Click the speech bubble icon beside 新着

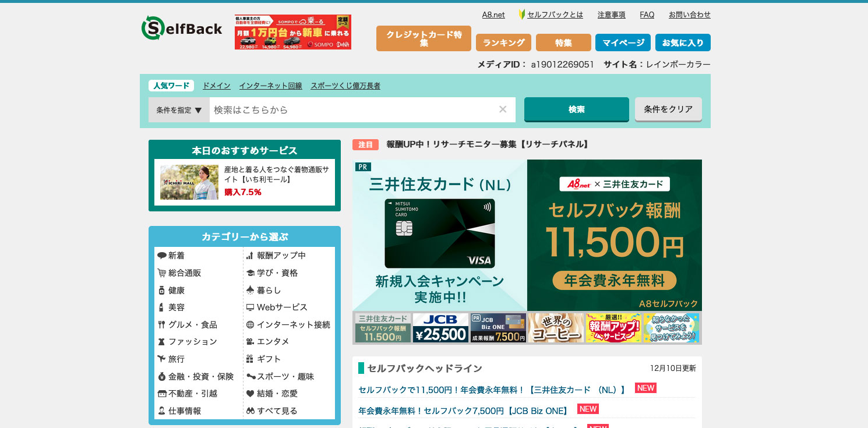tap(161, 256)
